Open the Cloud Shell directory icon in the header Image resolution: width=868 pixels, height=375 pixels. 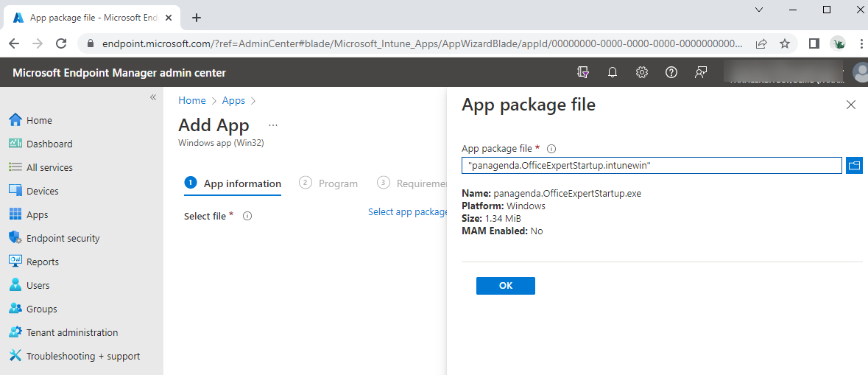583,72
